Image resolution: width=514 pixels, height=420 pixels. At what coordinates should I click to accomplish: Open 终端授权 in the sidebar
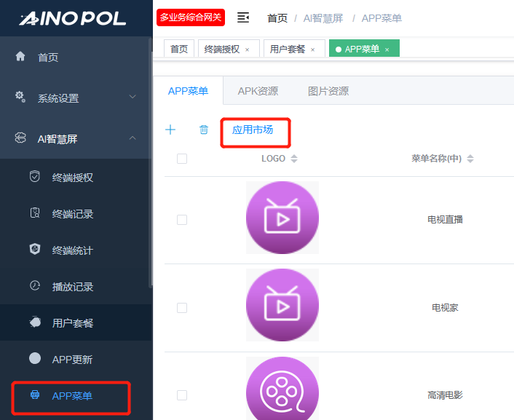point(72,177)
